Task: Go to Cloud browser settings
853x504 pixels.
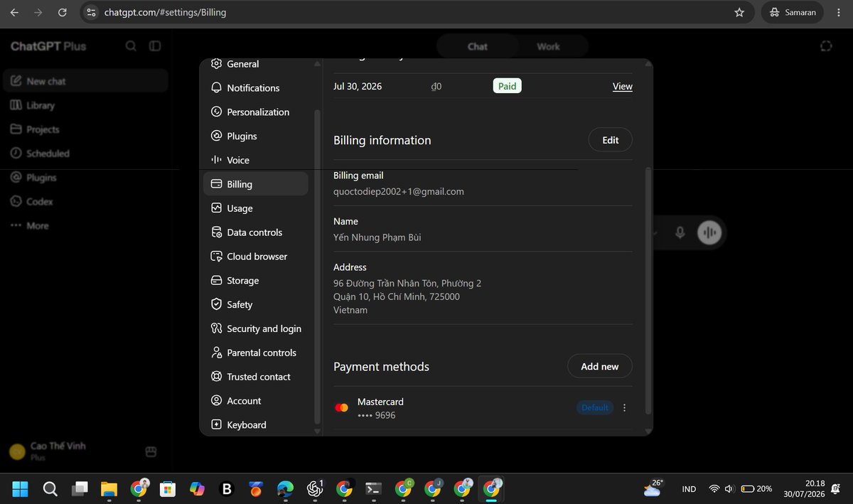Action: [256, 257]
